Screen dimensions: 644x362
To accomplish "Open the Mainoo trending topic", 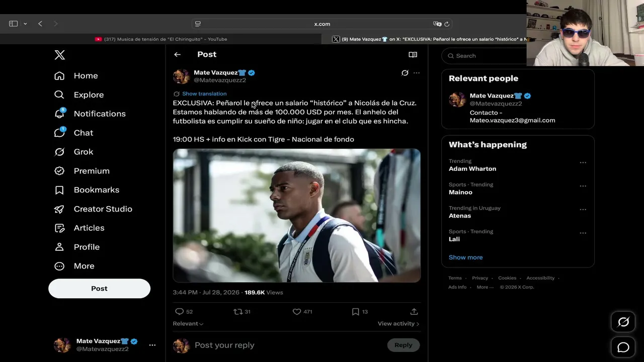I will pos(460,192).
